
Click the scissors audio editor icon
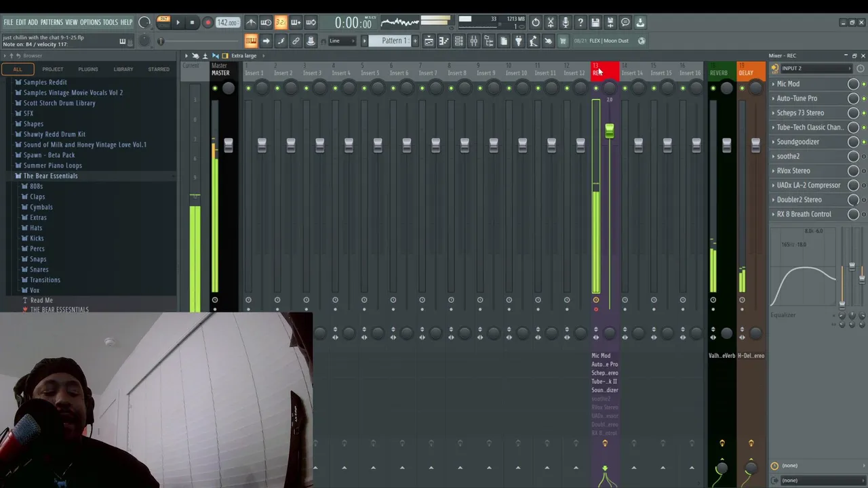pos(551,22)
